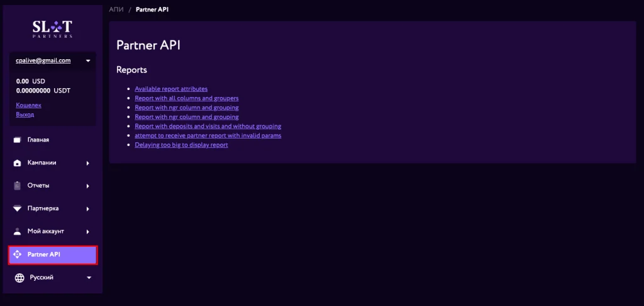Screen dimensions: 644x306
Task: Click the 0.00000000 USDT balance
Action: tap(43, 91)
